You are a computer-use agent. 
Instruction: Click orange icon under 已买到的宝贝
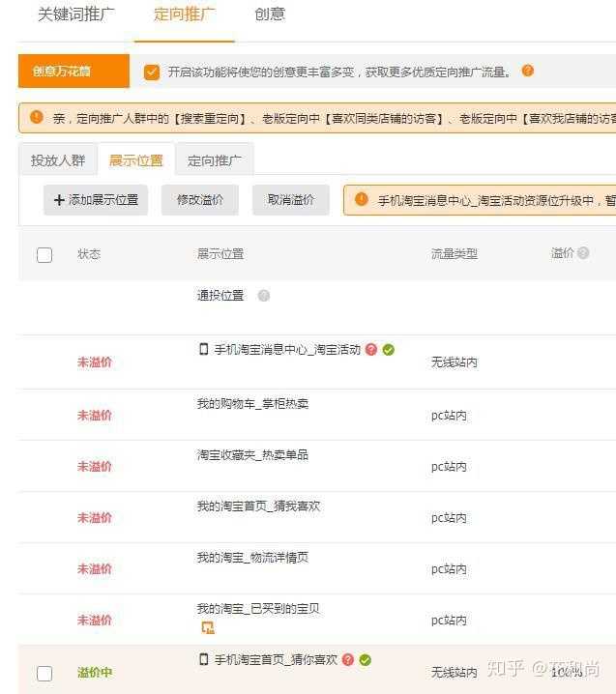pyautogui.click(x=207, y=628)
